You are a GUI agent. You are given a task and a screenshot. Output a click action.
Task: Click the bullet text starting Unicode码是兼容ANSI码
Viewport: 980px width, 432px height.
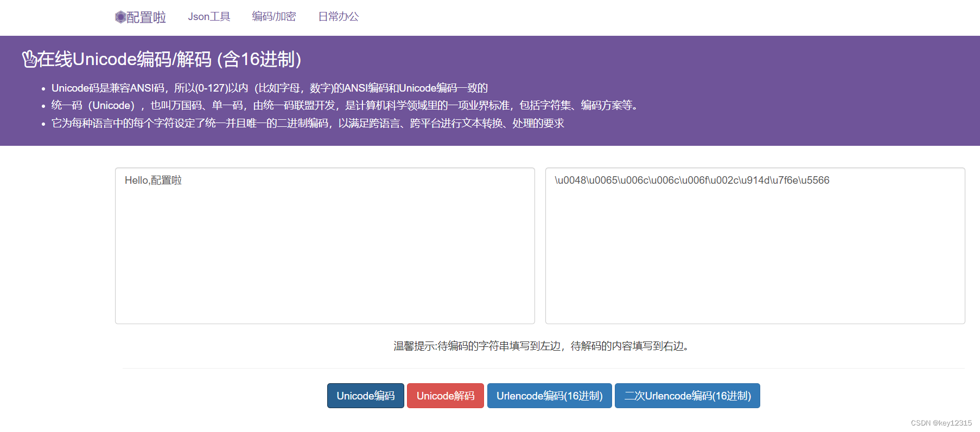(x=270, y=88)
